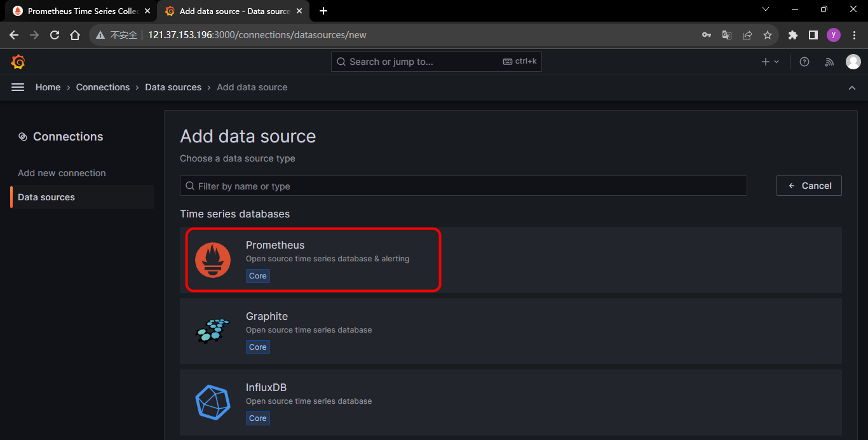
Task: Open the help question mark icon
Action: pyautogui.click(x=804, y=62)
